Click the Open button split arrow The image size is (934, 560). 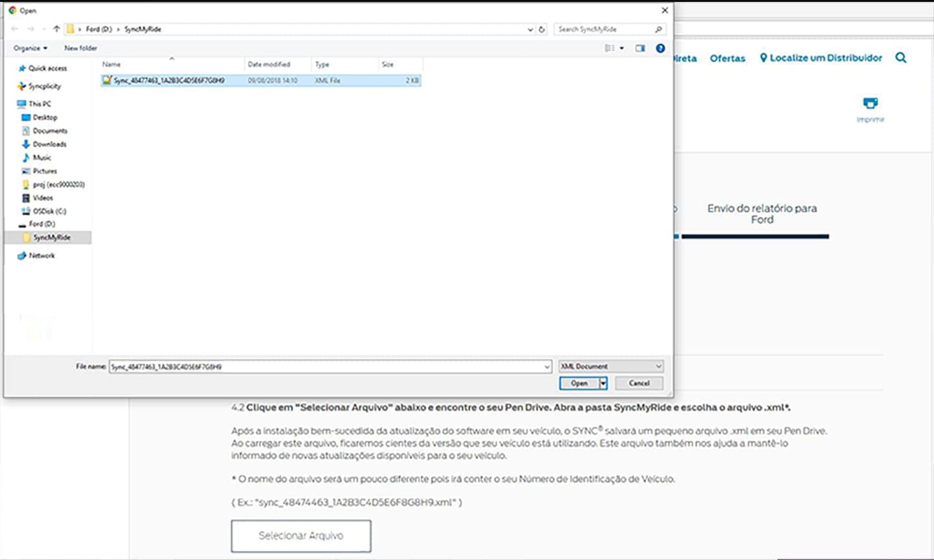point(603,383)
